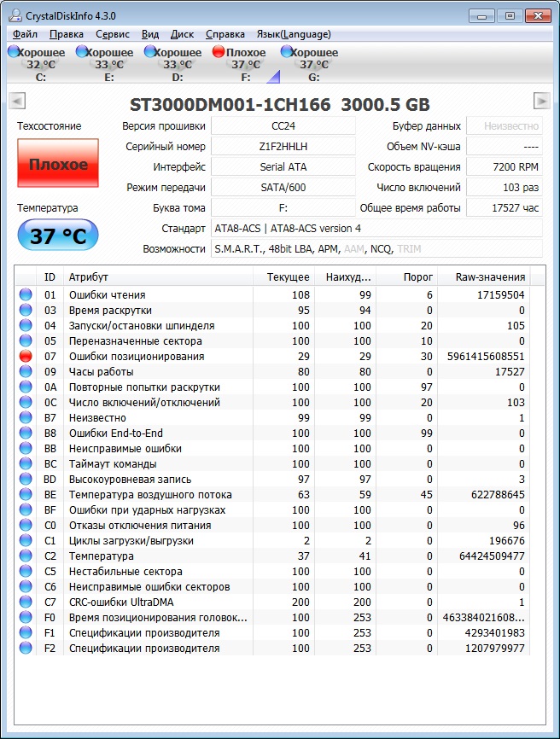Click status icon for CRC-ошибки UltraDMA row
This screenshot has width=560, height=739.
pyautogui.click(x=26, y=602)
